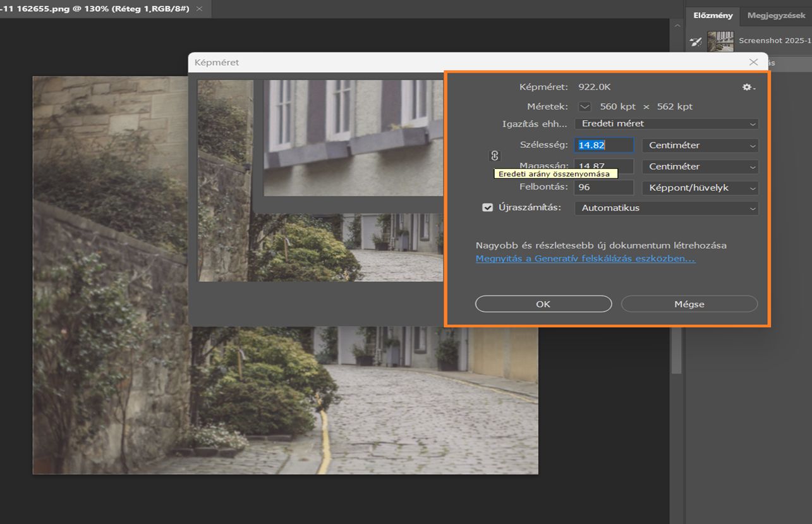The height and width of the screenshot is (524, 812).
Task: Close the Képméret dialog with the X
Action: [753, 62]
